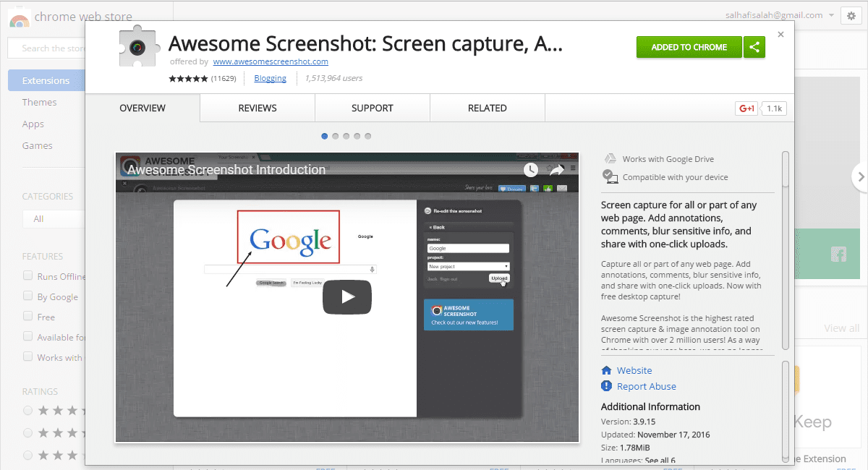Select the fourth carousel dot
This screenshot has width=868, height=470.
click(357, 136)
